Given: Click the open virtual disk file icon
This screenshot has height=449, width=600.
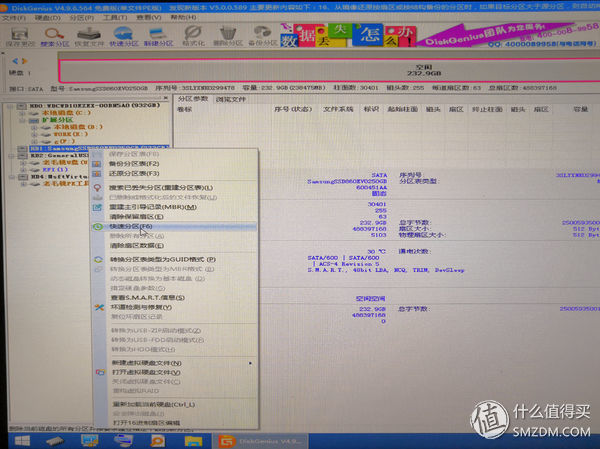Looking at the screenshot, I should pyautogui.click(x=100, y=372).
